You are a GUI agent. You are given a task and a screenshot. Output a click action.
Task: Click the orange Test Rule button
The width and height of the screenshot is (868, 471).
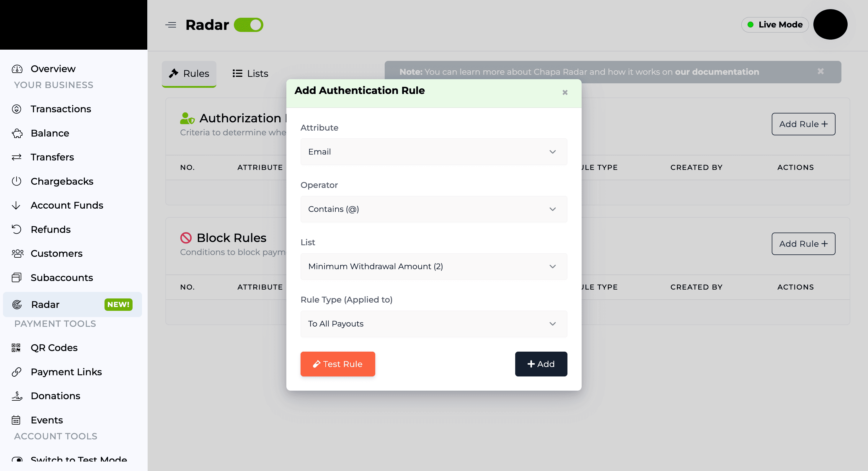pyautogui.click(x=338, y=364)
